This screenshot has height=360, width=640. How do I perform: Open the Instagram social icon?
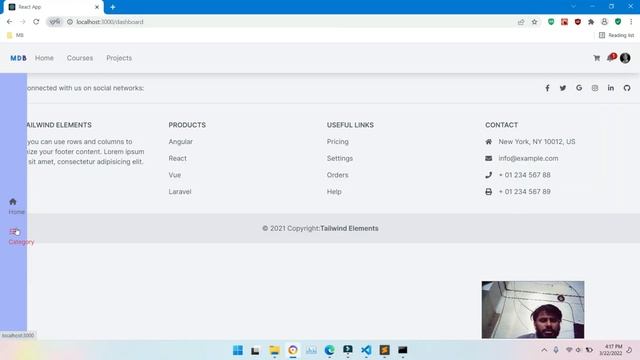click(x=595, y=88)
